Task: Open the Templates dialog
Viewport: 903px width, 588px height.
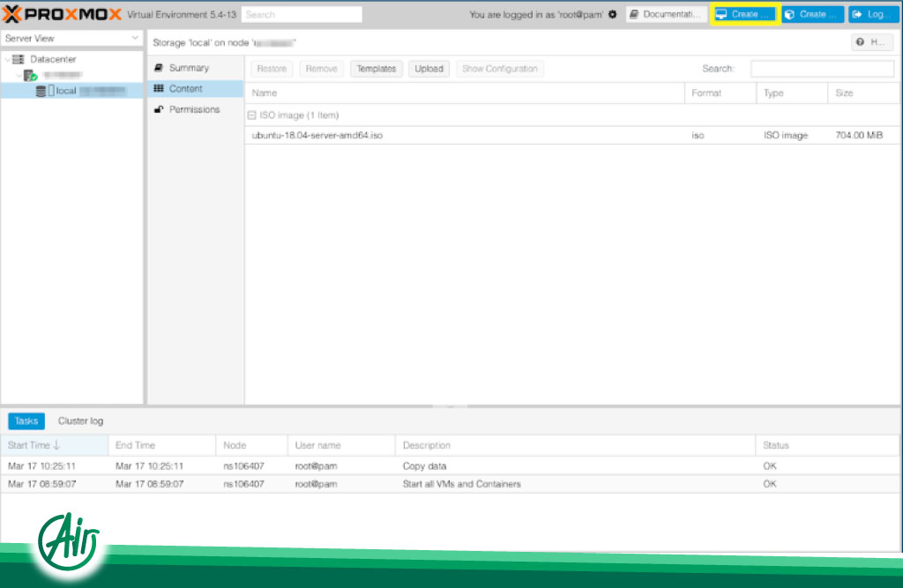Action: click(x=376, y=69)
